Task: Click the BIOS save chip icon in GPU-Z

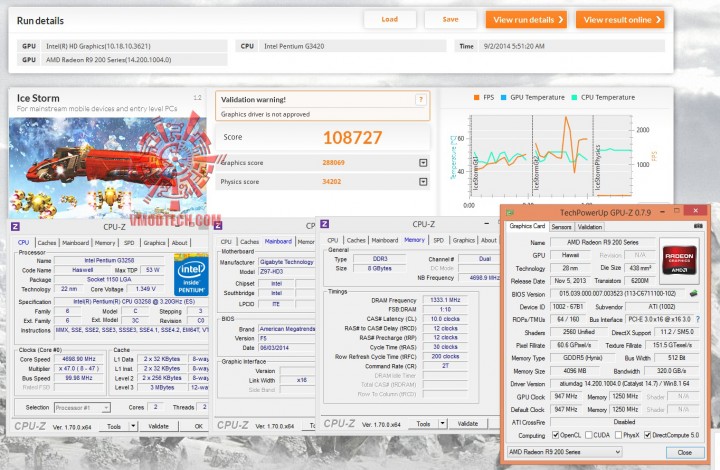Action: coord(693,293)
